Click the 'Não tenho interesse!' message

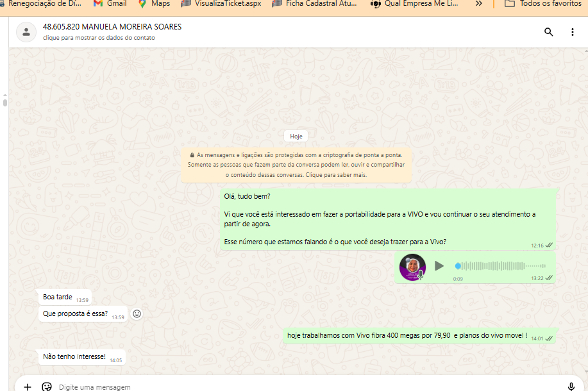pyautogui.click(x=81, y=356)
